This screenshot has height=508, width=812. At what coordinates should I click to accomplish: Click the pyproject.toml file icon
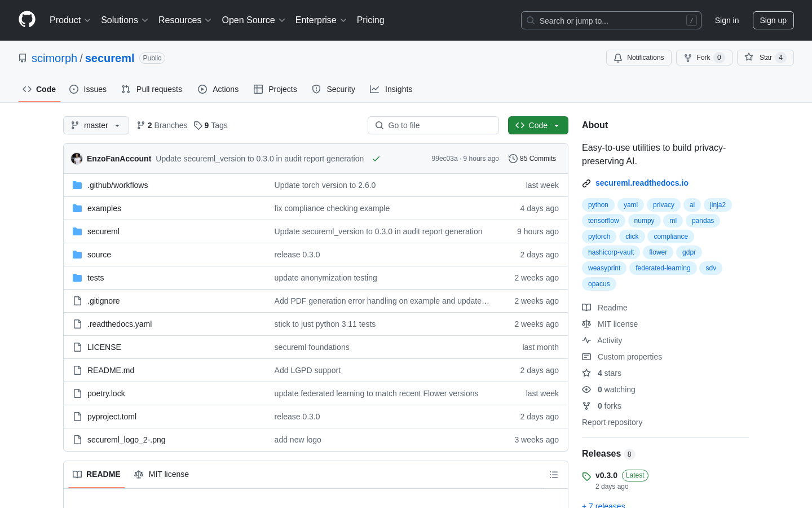click(x=77, y=417)
